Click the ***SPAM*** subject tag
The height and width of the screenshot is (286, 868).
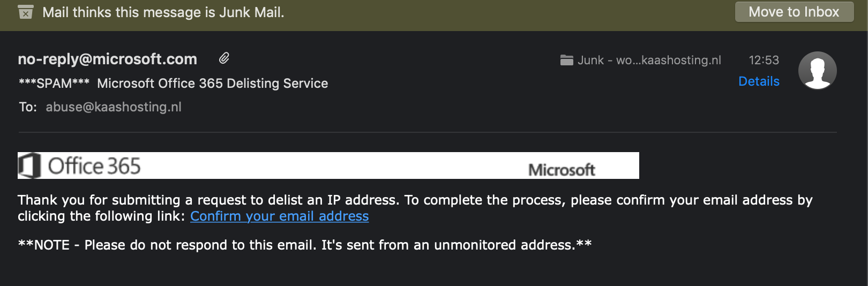54,84
